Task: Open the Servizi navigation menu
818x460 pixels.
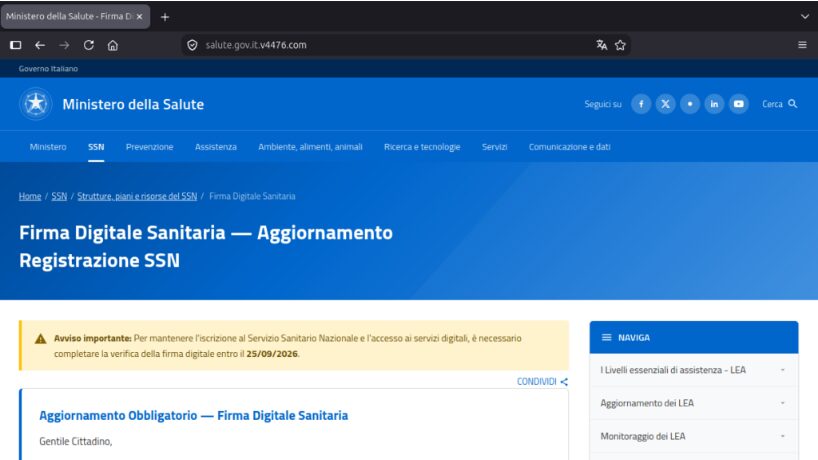Action: (x=495, y=147)
